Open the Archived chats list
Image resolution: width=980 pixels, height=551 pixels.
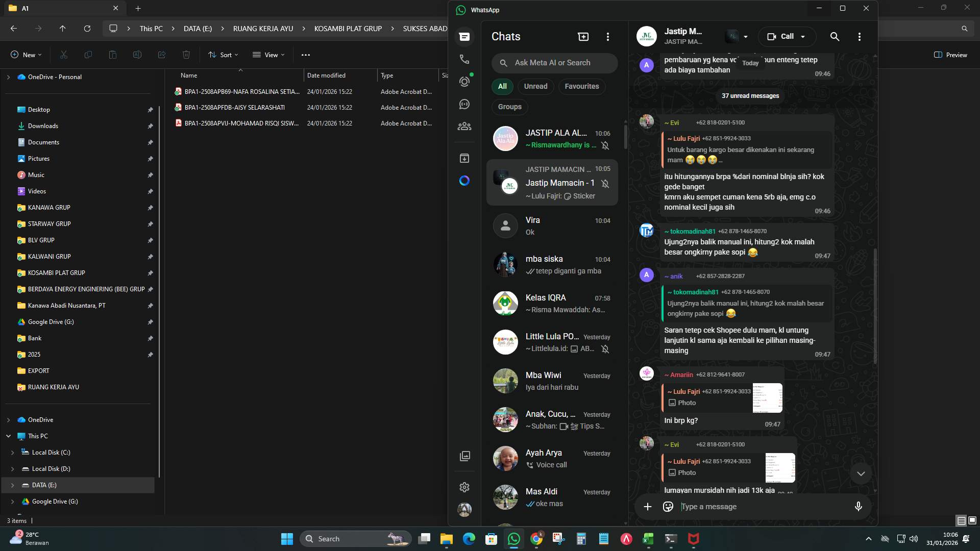464,158
